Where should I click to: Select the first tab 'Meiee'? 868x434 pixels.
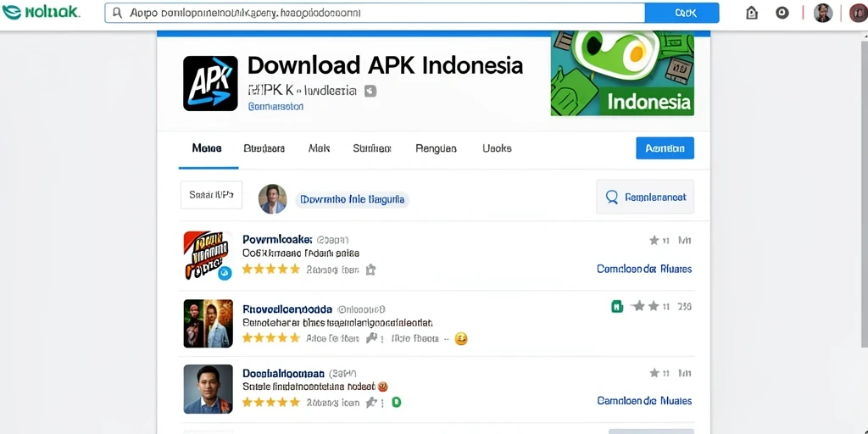pos(207,148)
